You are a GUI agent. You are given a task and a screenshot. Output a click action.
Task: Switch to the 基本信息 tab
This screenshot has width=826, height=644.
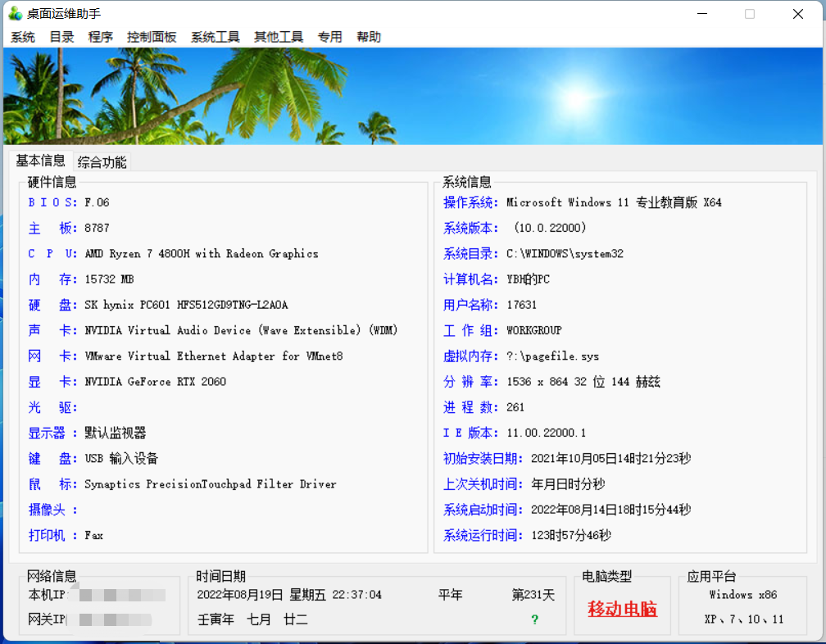[x=40, y=161]
